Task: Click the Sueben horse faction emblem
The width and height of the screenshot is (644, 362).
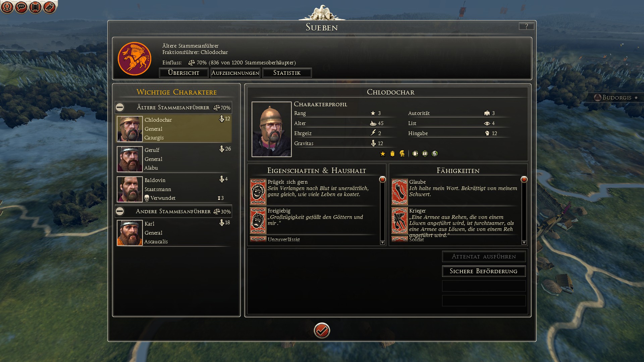Action: (x=135, y=59)
